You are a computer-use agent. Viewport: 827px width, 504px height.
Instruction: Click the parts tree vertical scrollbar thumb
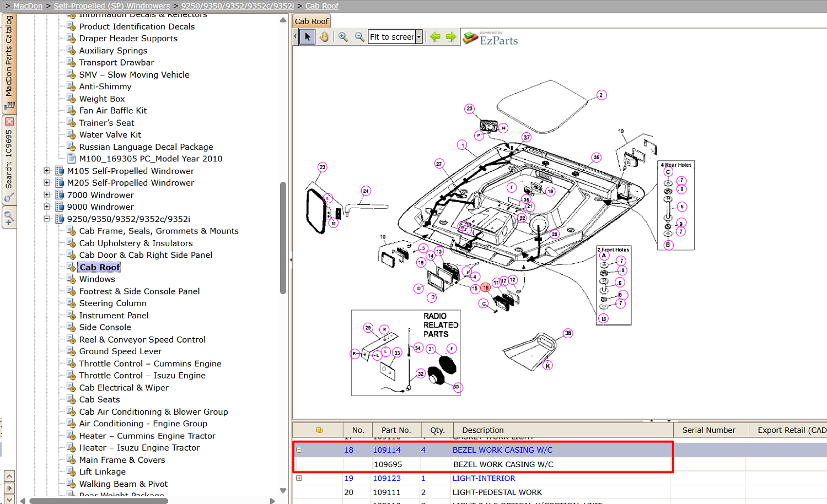tap(283, 238)
